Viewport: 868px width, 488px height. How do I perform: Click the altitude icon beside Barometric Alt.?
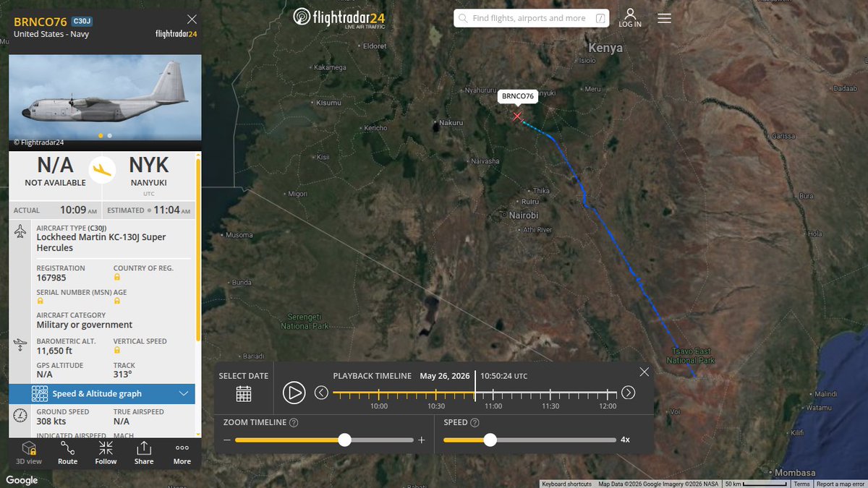pyautogui.click(x=21, y=344)
